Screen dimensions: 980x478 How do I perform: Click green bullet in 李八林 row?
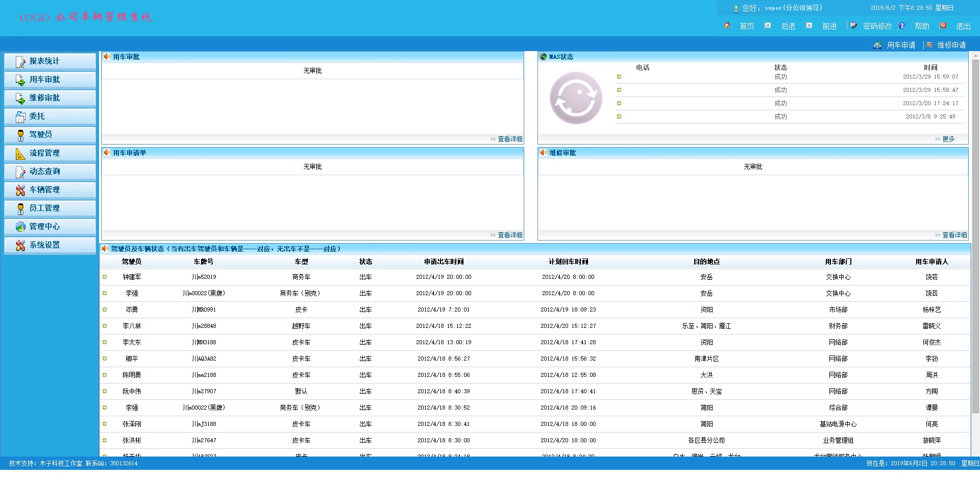(105, 326)
